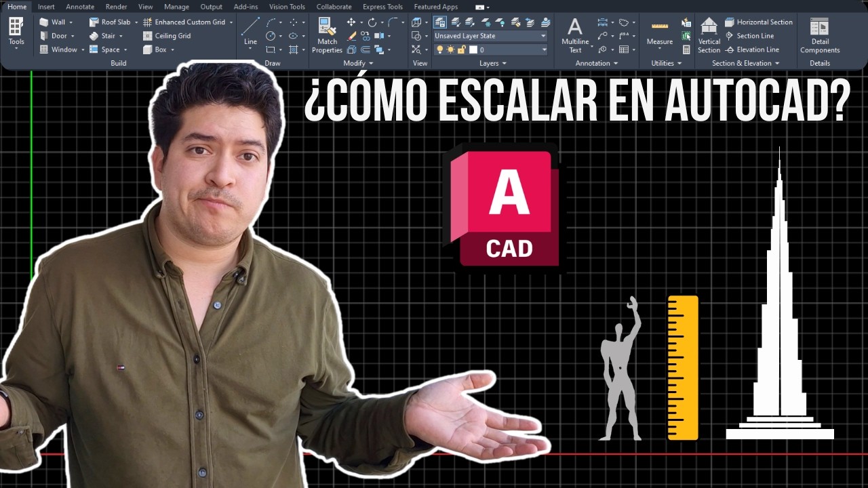Select the Arc tool in Draw panel
The width and height of the screenshot is (868, 488).
click(271, 22)
